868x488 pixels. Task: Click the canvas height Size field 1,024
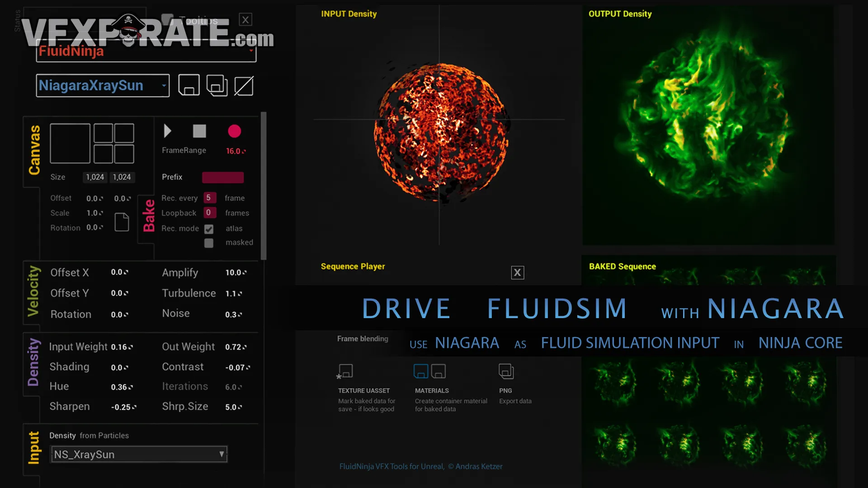(x=122, y=177)
